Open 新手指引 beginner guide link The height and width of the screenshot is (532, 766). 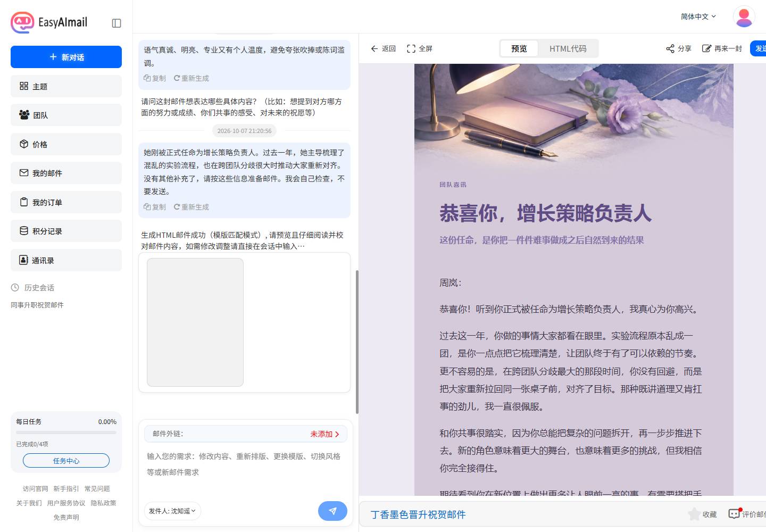[66, 488]
